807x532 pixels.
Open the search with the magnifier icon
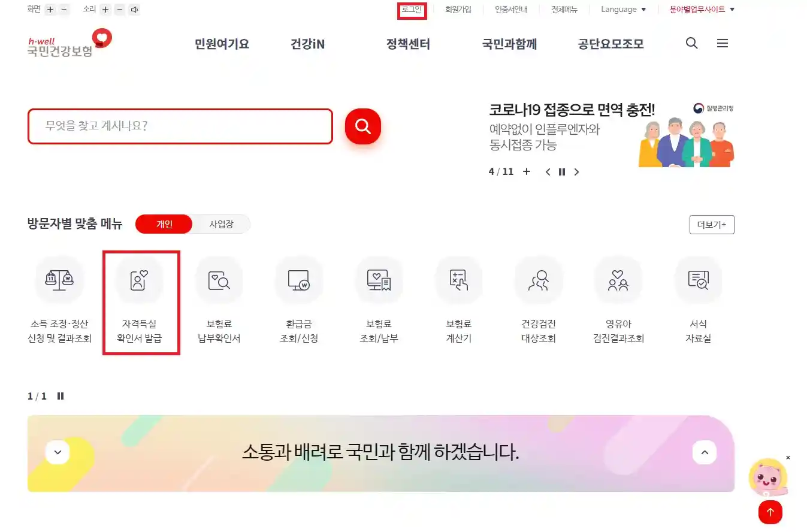[x=691, y=43]
